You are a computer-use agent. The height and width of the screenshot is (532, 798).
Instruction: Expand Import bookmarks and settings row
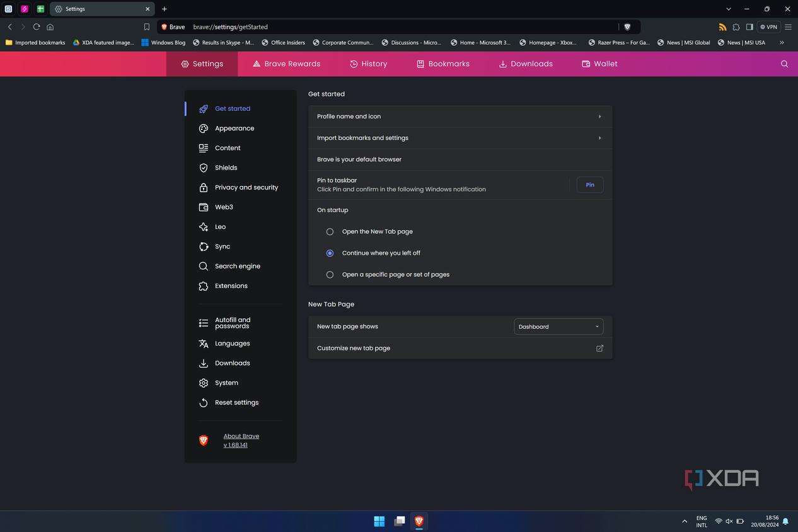coord(460,138)
